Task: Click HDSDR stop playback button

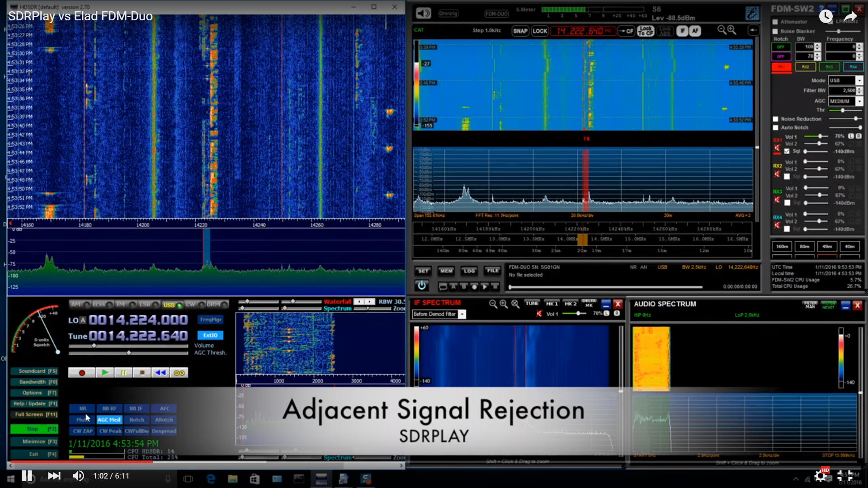Action: 142,373
